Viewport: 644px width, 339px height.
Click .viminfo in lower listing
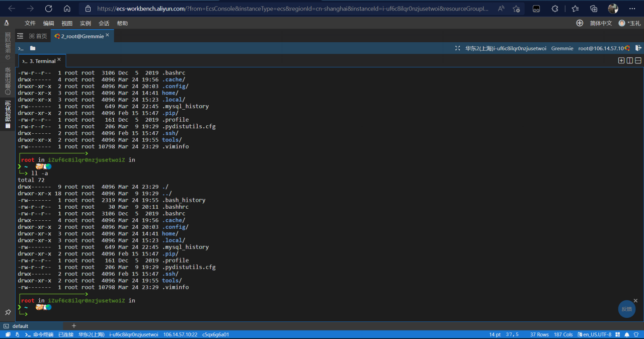(175, 287)
